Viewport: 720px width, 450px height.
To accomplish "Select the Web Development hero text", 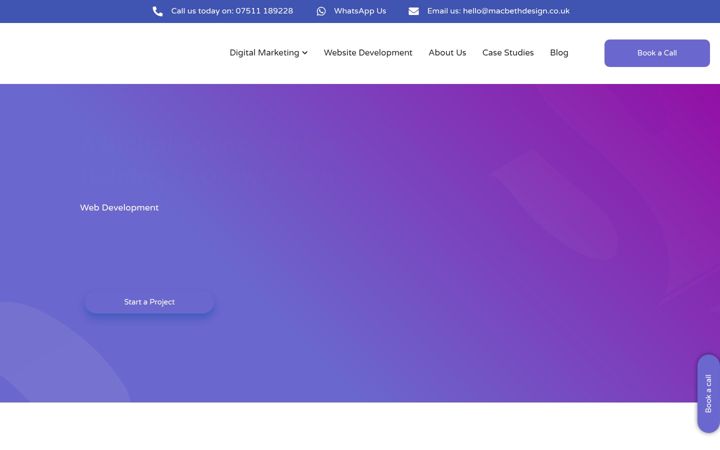I will tap(119, 208).
